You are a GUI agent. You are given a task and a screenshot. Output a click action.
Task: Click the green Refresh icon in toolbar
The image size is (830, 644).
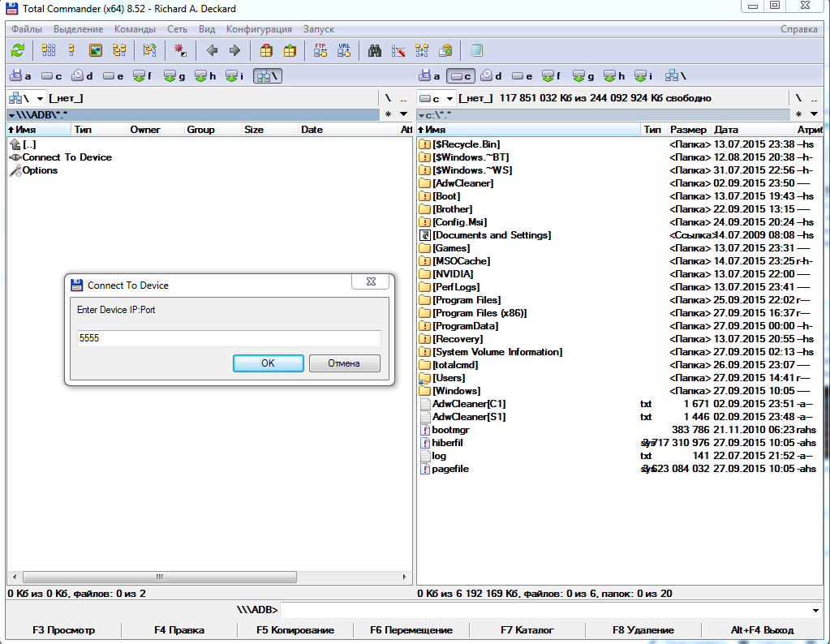click(18, 50)
